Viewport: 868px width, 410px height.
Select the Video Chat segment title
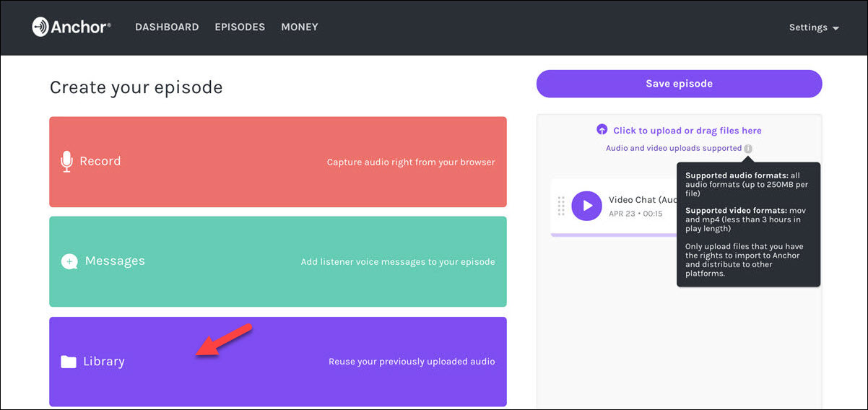pos(642,200)
